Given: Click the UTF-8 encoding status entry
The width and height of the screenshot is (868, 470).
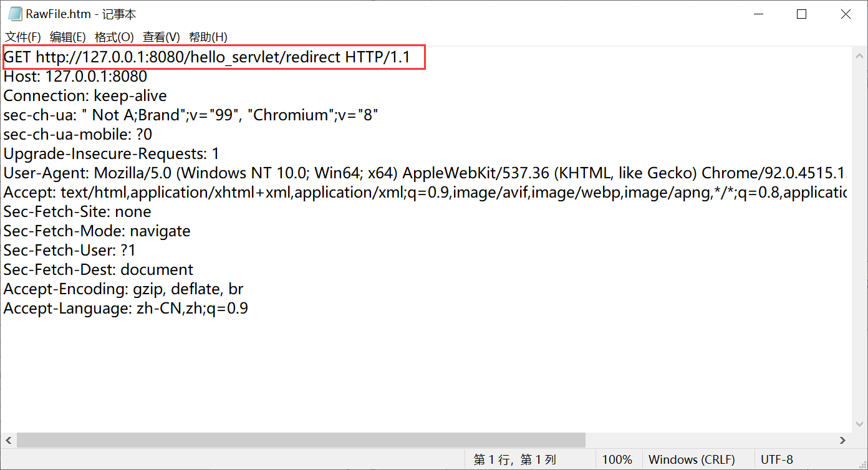Looking at the screenshot, I should pyautogui.click(x=777, y=460).
